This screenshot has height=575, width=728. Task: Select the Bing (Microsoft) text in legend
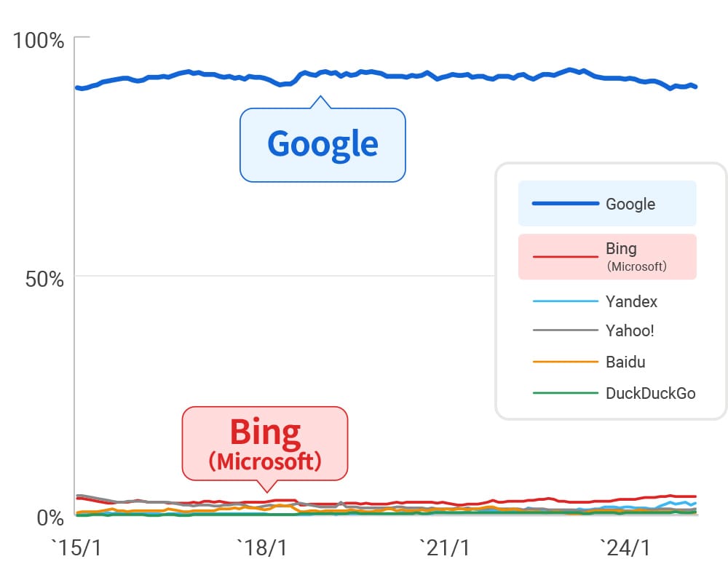tap(636, 256)
